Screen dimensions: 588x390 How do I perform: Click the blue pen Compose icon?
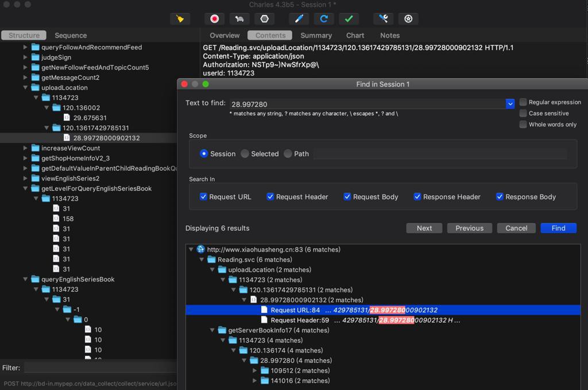pos(299,19)
